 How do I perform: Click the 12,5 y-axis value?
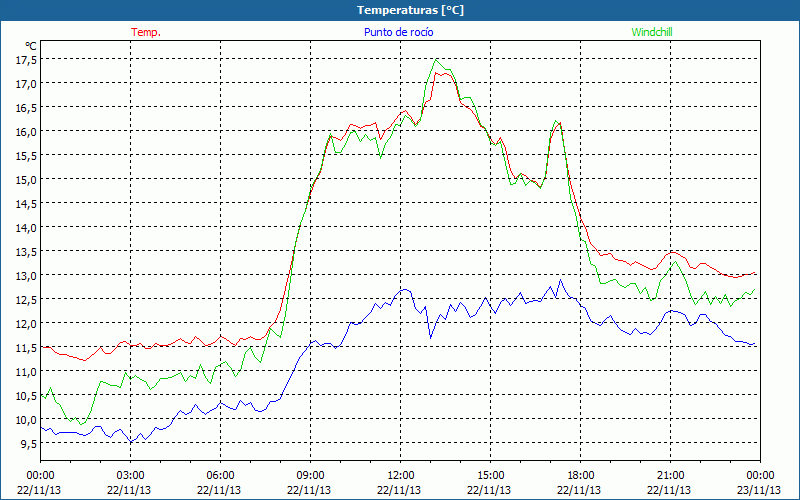27,299
